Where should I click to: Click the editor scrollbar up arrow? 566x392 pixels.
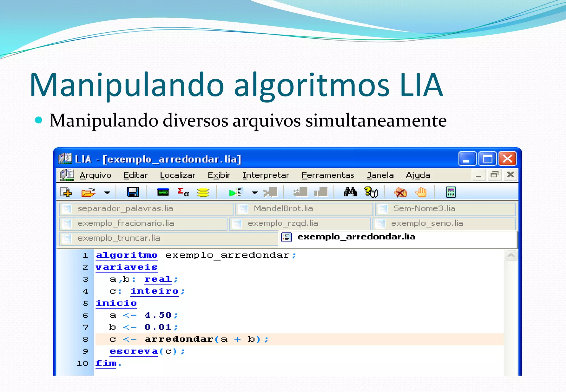[x=511, y=255]
